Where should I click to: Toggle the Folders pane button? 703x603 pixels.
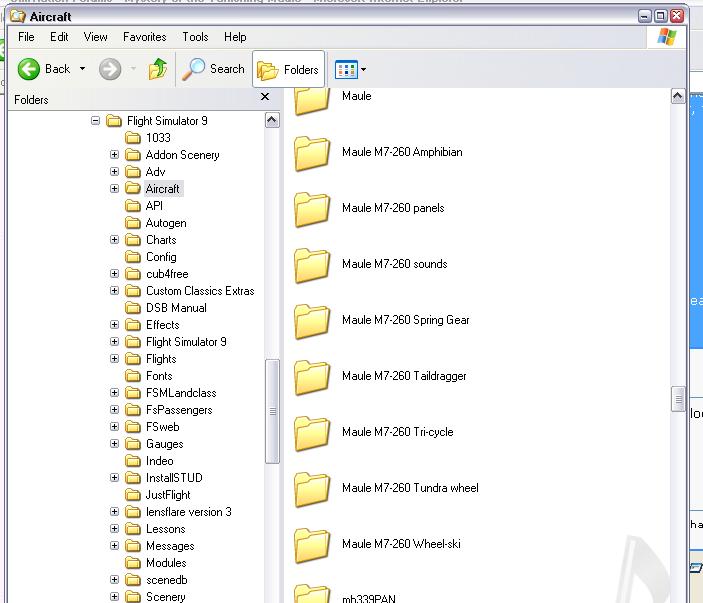pos(288,69)
